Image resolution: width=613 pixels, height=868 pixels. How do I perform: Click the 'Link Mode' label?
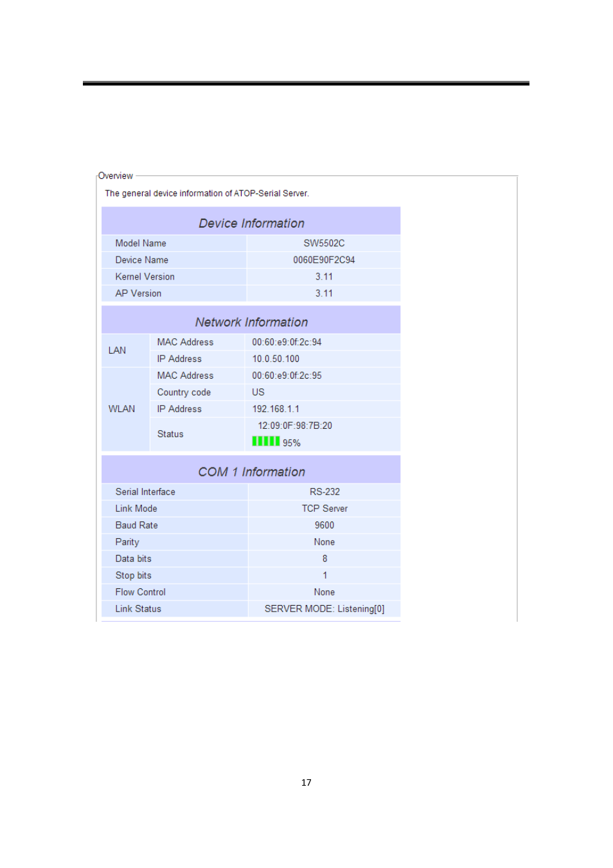coord(136,509)
